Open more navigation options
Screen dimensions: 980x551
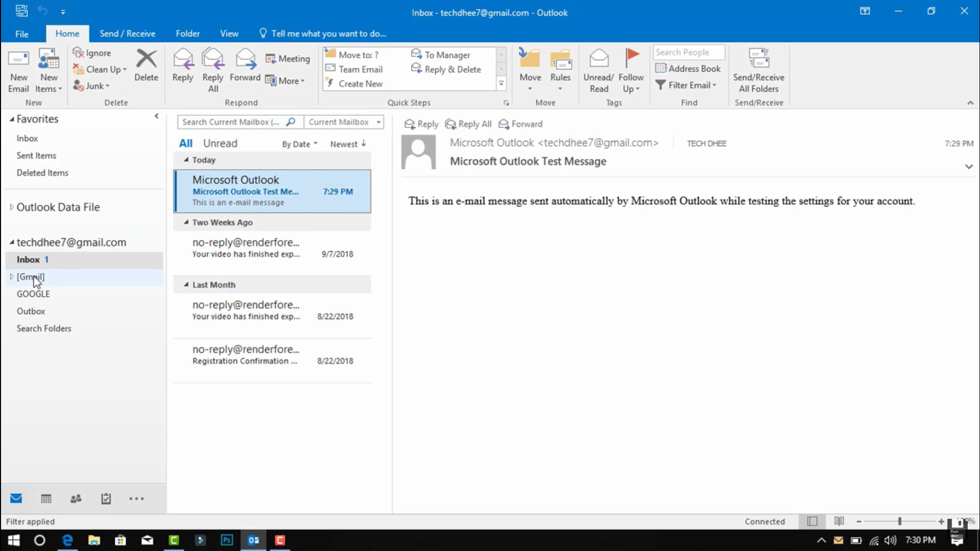136,499
